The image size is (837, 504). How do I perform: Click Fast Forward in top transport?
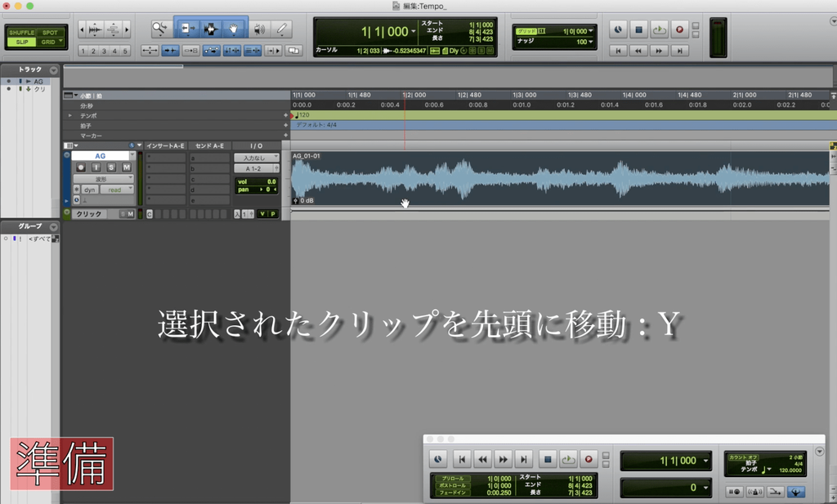(659, 51)
